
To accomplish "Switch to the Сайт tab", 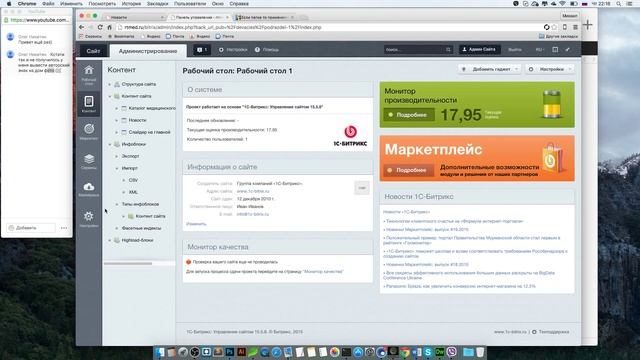I will click(93, 51).
